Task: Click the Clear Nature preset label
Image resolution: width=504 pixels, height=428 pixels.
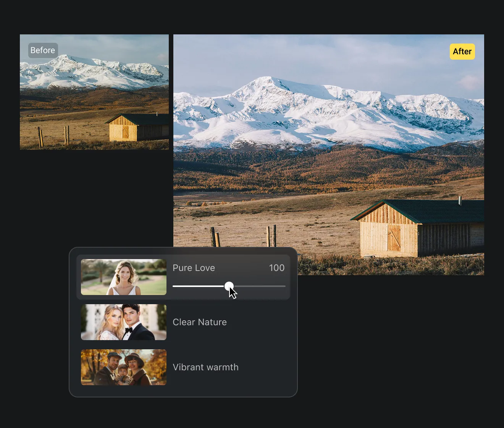Action: click(x=200, y=322)
